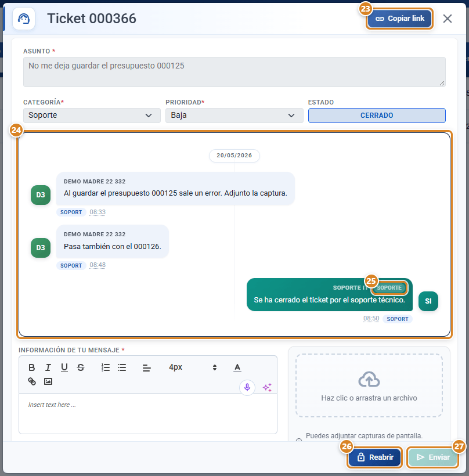Reopen the closed ticket
Viewport: 469px width, 476px height.
(x=374, y=457)
